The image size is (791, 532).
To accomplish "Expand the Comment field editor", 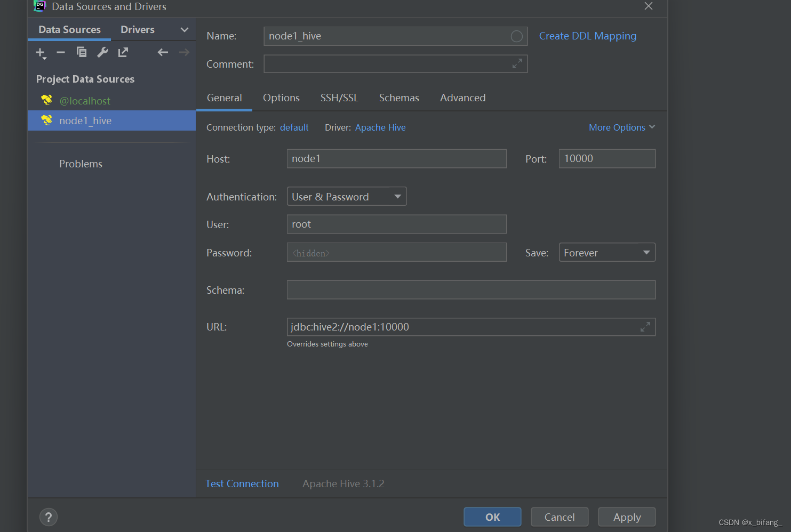I will 517,64.
